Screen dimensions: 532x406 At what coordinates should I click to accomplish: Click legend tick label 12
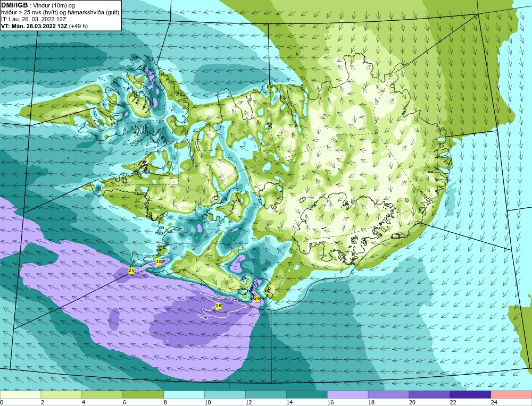248,402
